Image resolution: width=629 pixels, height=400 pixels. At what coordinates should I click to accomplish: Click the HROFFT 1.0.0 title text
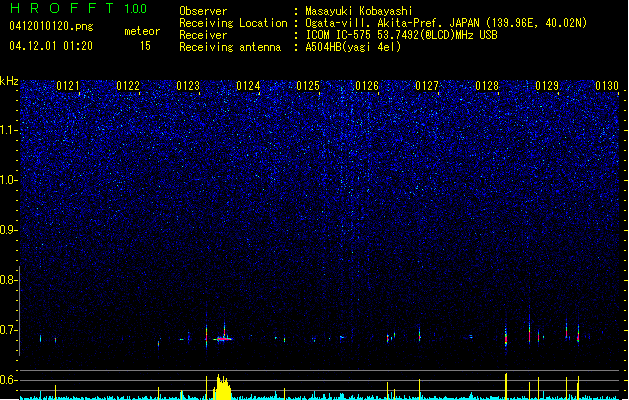coord(79,8)
